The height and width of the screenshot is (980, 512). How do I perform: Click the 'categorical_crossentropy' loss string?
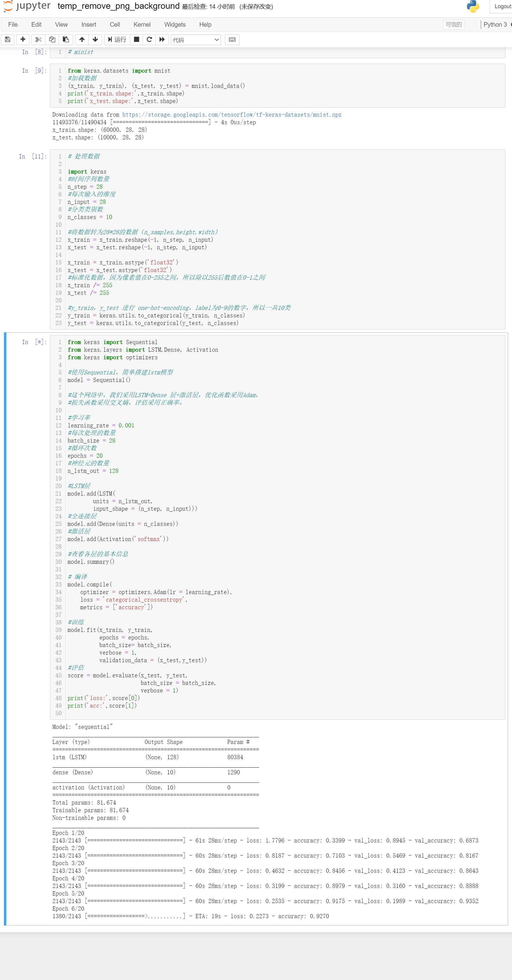144,600
